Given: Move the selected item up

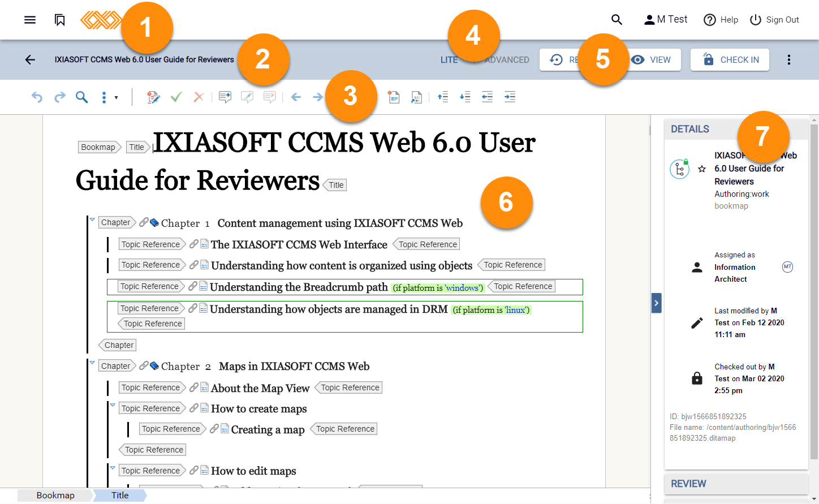Looking at the screenshot, I should pos(443,97).
